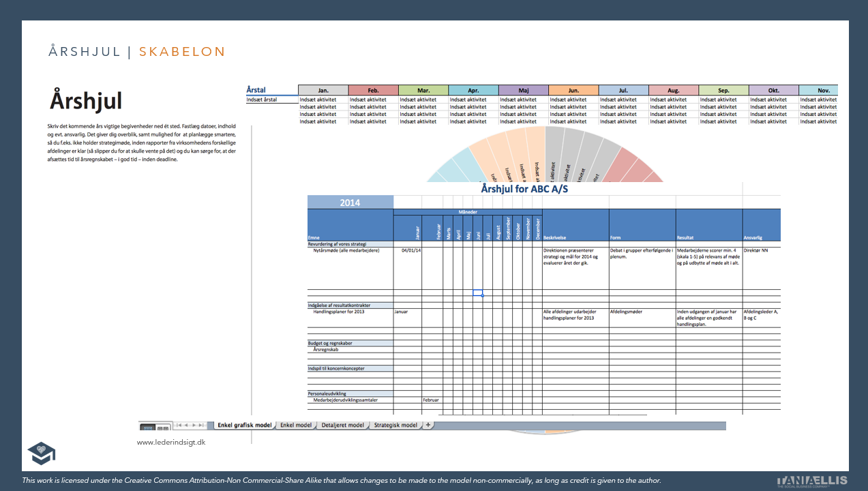The image size is (868, 491).
Task: Open the Strategisk model sheet tab
Action: pos(395,425)
